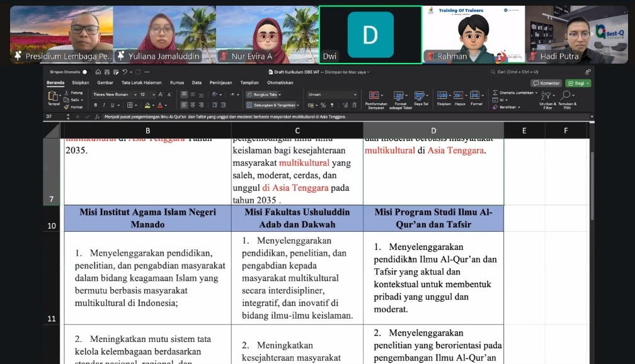Apply the yellow fill color swatch
The width and height of the screenshot is (635, 364).
point(149,105)
